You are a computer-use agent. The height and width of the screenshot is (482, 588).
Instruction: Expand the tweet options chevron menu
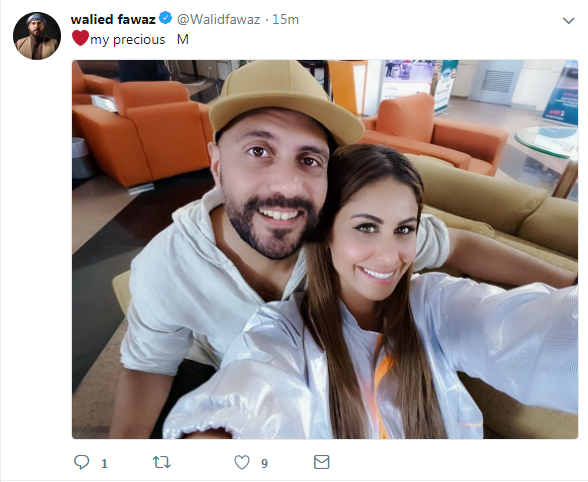[568, 21]
